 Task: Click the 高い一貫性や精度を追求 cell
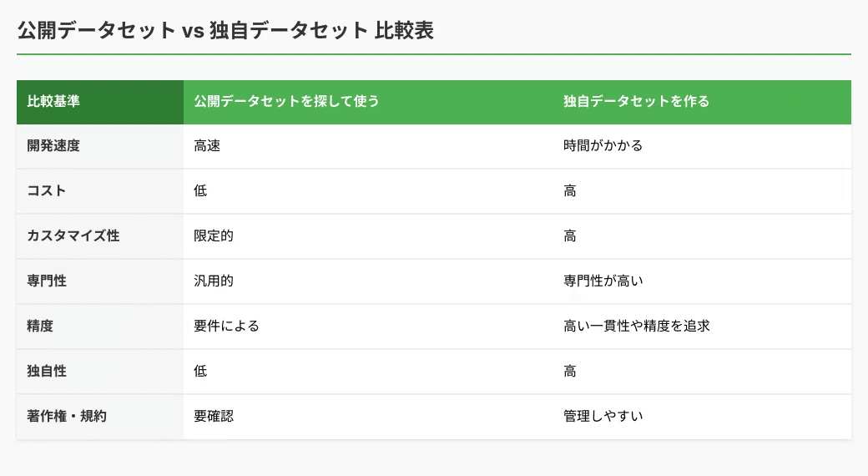[x=702, y=327]
